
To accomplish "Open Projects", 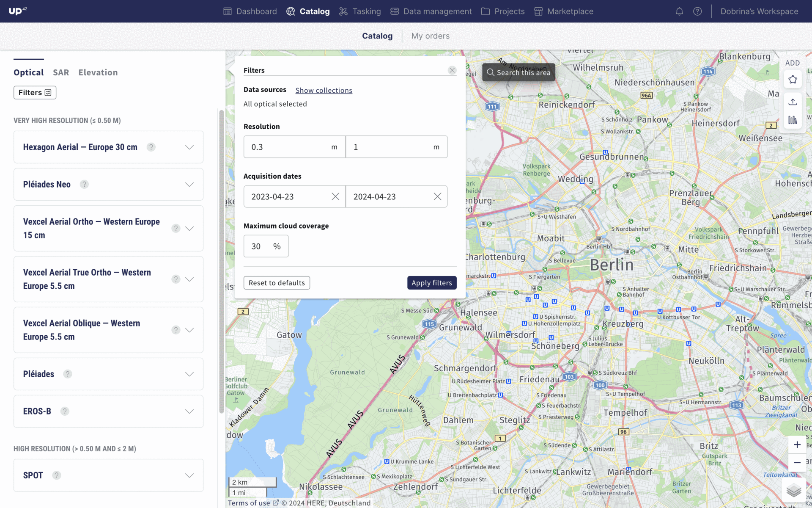I will (503, 11).
